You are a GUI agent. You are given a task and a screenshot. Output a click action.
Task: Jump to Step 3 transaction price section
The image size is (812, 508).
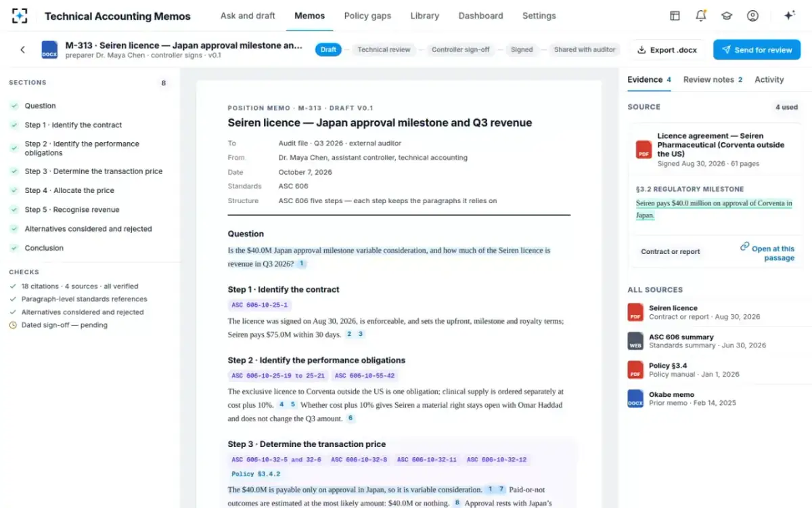click(x=93, y=171)
